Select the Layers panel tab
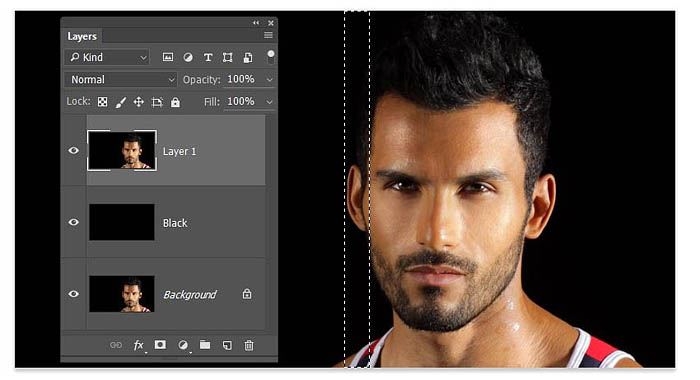This screenshot has height=380, width=700. click(x=82, y=36)
